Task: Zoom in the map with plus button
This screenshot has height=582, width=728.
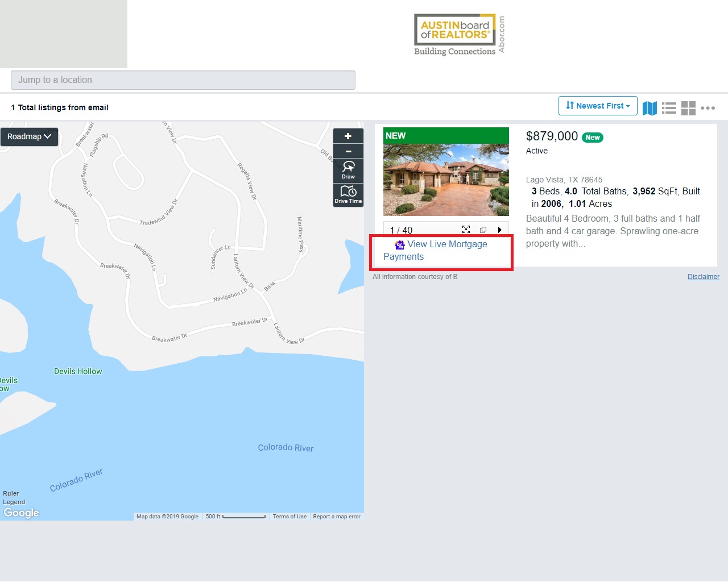Action: pyautogui.click(x=348, y=136)
